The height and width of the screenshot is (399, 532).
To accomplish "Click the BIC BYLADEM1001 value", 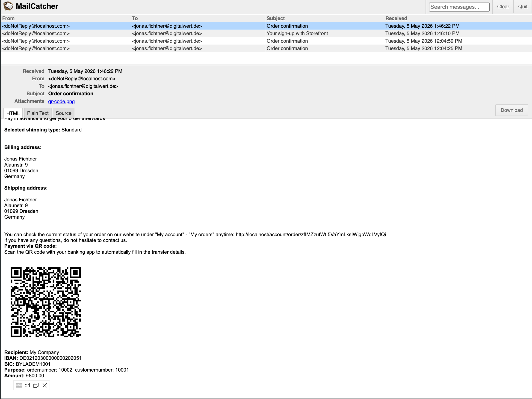I will point(33,364).
